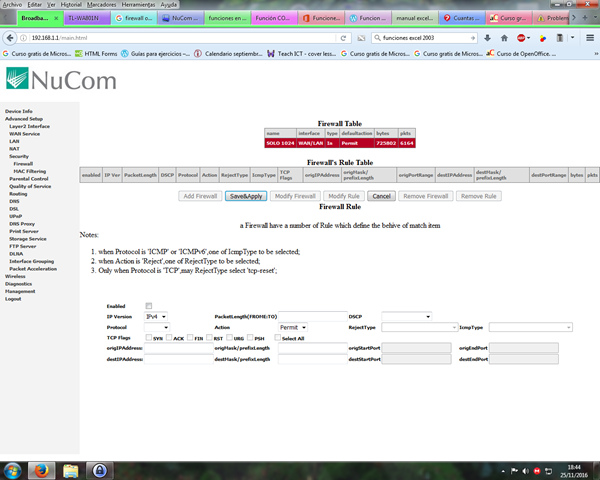Click search magnifier icon in search box
Viewport: 600px width, 480px height.
coord(377,38)
